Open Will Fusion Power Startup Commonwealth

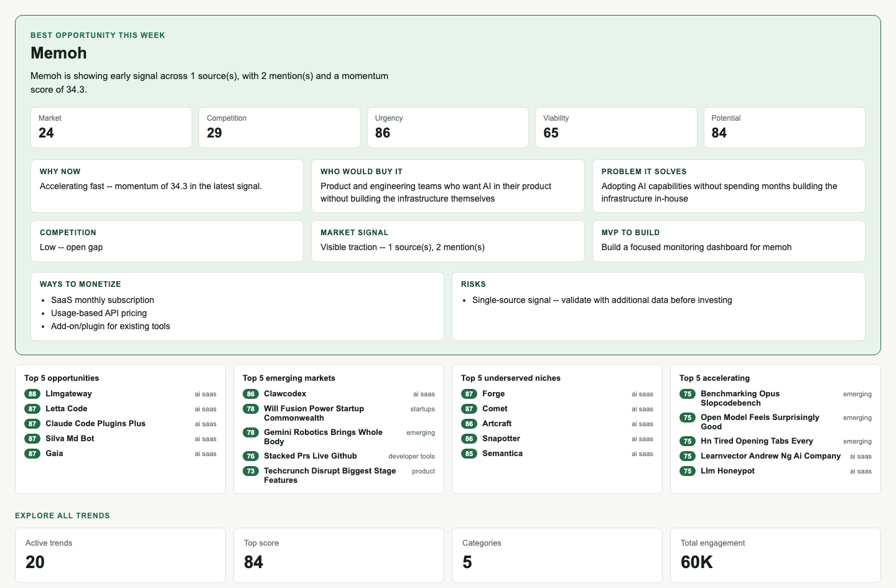tap(338, 413)
